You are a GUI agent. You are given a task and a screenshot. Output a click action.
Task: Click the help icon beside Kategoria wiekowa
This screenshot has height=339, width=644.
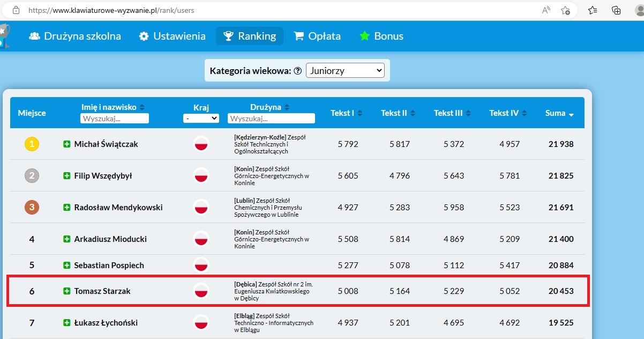tap(298, 71)
